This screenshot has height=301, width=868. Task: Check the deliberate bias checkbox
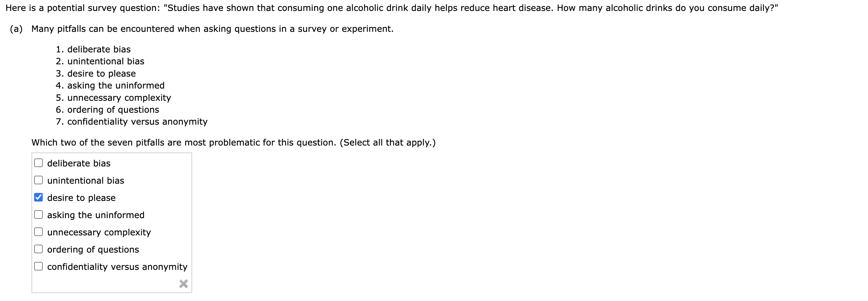click(38, 163)
